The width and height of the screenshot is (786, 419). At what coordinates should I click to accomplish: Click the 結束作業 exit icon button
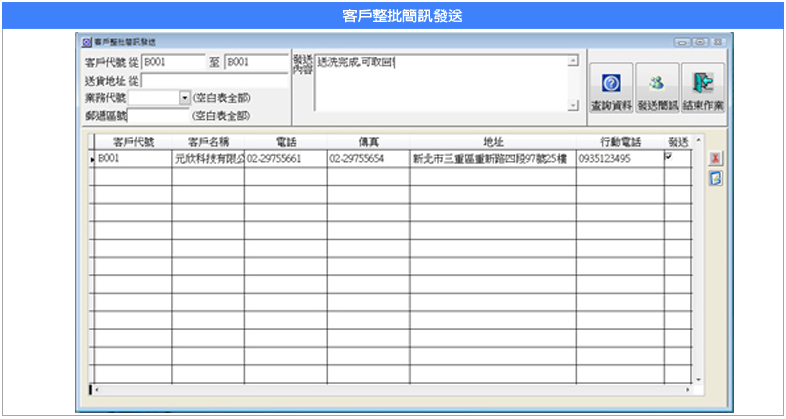tap(703, 88)
